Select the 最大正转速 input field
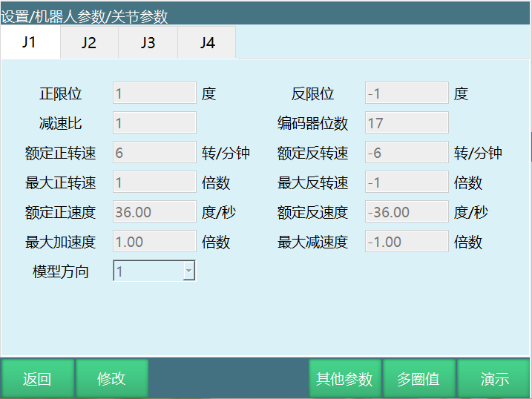This screenshot has width=532, height=399. click(154, 182)
